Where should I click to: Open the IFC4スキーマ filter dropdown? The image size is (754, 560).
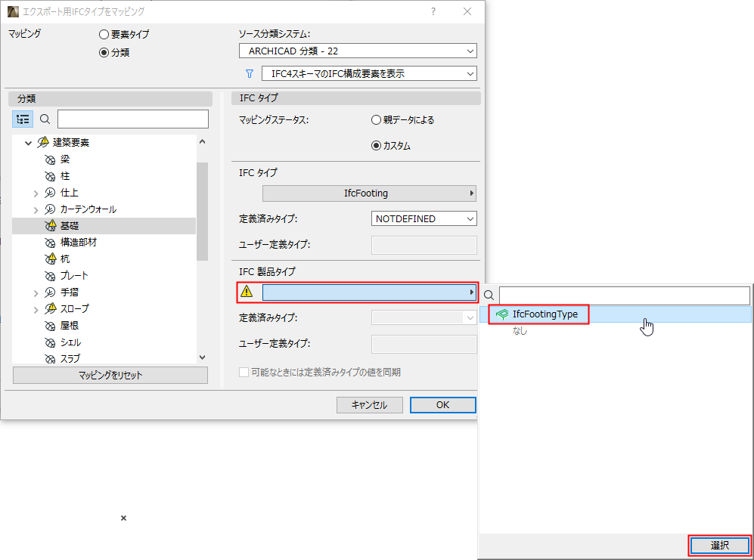click(369, 73)
